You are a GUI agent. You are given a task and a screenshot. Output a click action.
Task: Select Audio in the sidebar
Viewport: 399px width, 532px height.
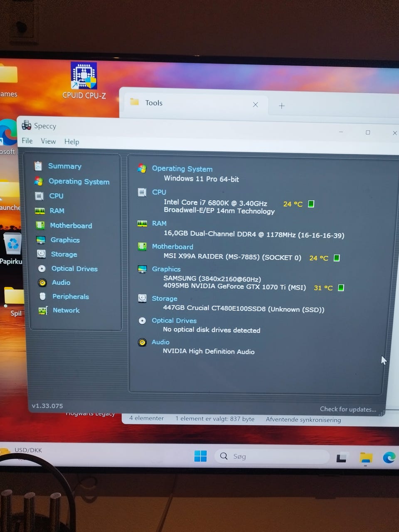[x=61, y=282]
